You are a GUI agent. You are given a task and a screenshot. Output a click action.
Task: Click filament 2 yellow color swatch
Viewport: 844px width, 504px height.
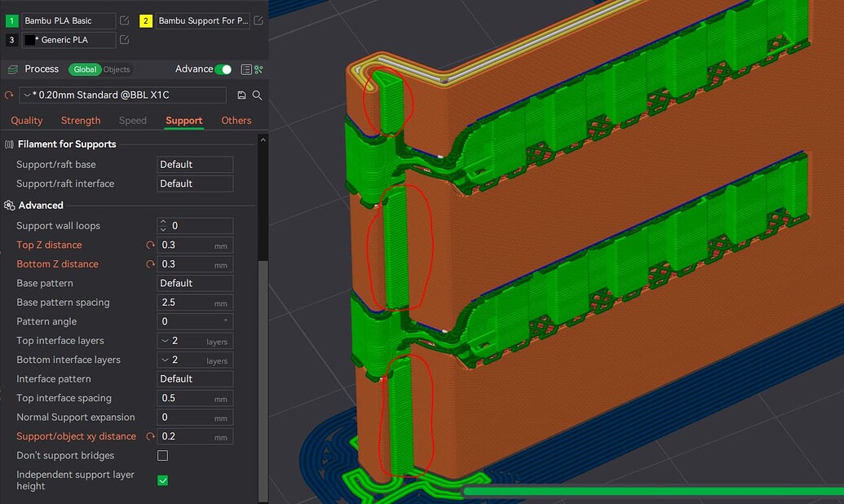pyautogui.click(x=146, y=20)
